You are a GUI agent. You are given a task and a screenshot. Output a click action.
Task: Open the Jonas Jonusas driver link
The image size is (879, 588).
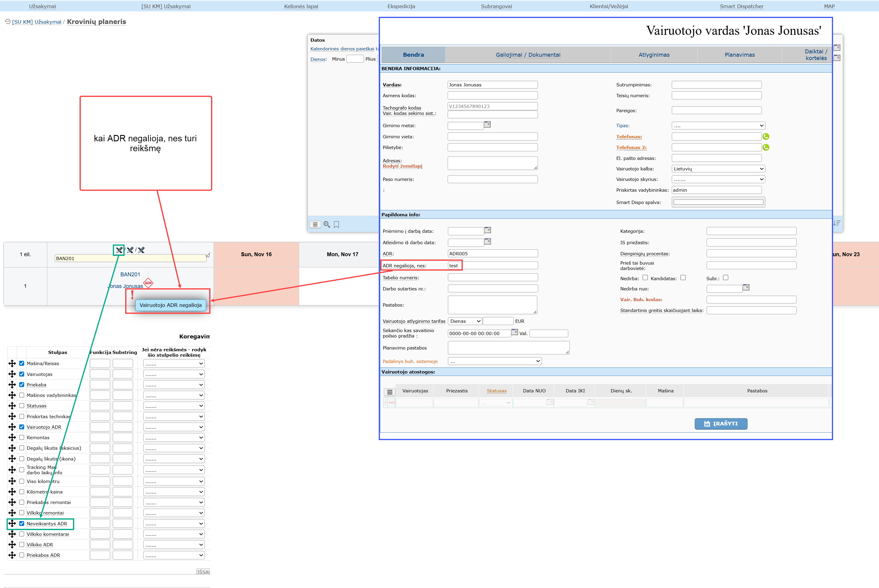click(125, 286)
